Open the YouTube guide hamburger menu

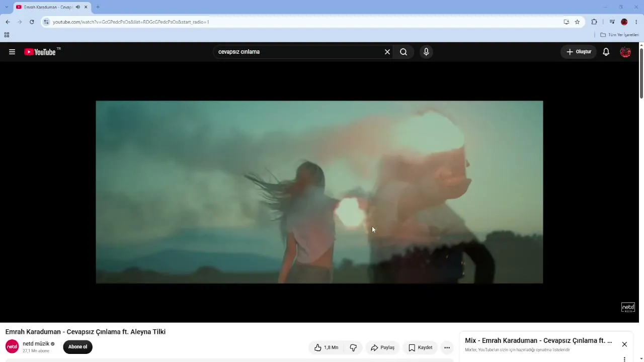point(12,52)
